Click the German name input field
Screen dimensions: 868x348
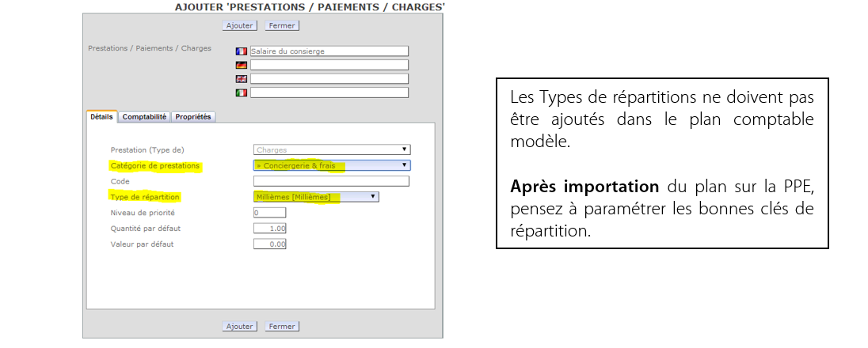[x=329, y=65]
